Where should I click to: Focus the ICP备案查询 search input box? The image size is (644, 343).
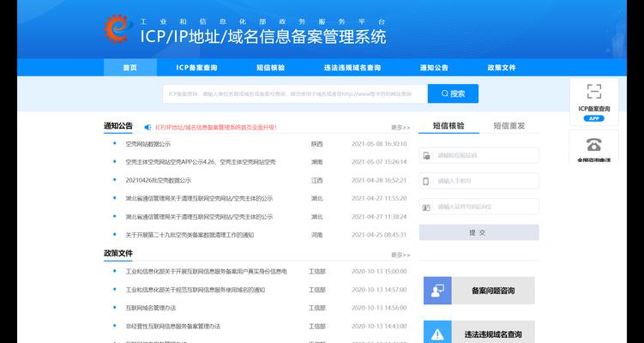coord(295,93)
